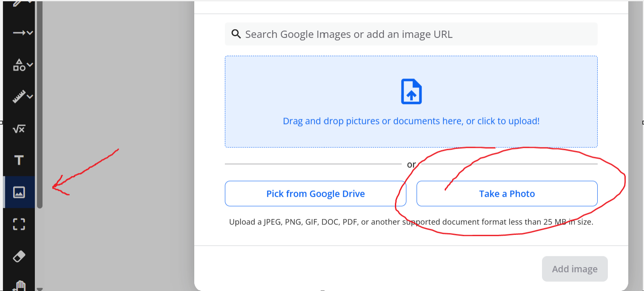The image size is (644, 291).
Task: Click the Add image button
Action: 574,269
